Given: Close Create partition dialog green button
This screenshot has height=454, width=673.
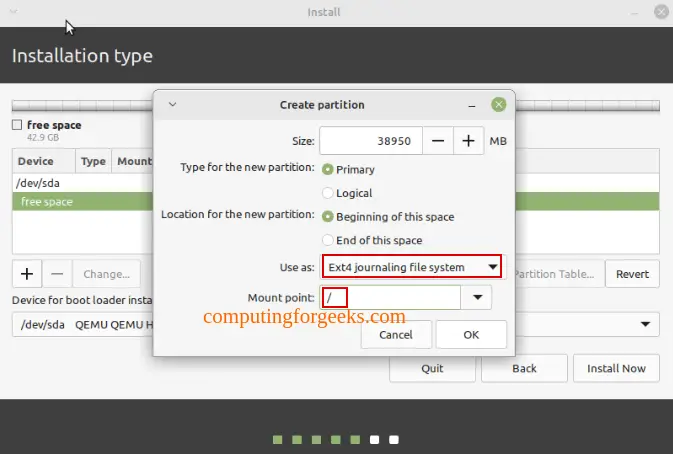Looking at the screenshot, I should point(498,104).
